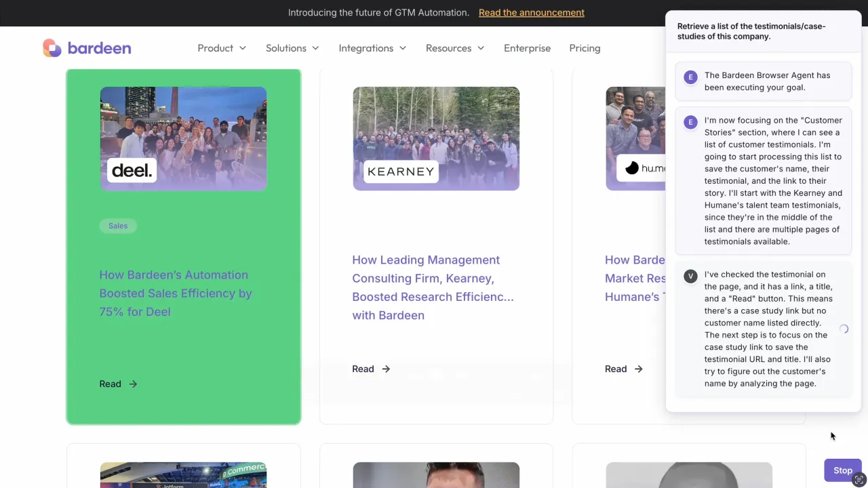Click the Read link on the Deel card

click(118, 384)
